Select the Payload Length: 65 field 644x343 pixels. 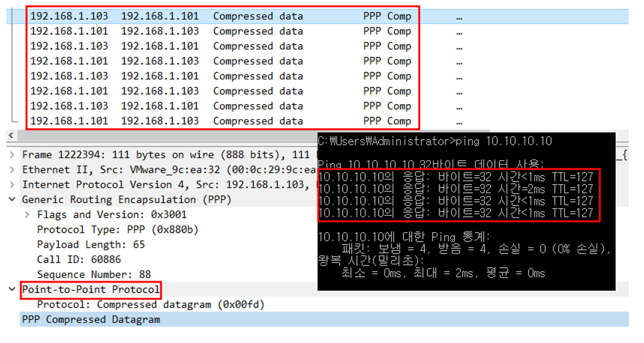click(x=91, y=245)
